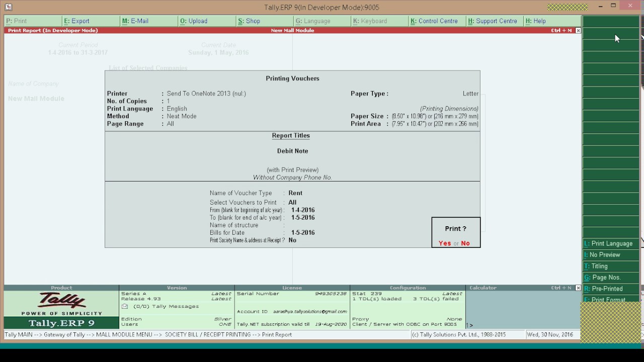This screenshot has height=362, width=644.
Task: Click the L: Print Language side button
Action: click(x=611, y=244)
